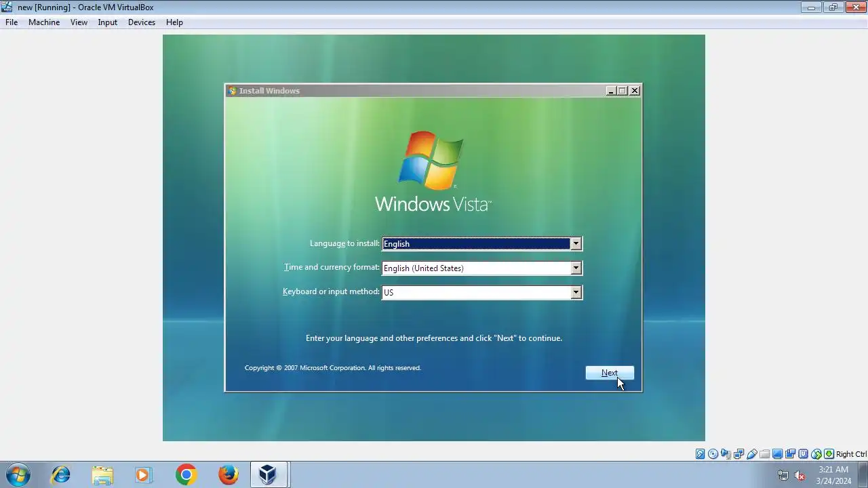This screenshot has height=488, width=868.
Task: Click the Keyboard or input method label
Action: pyautogui.click(x=331, y=291)
